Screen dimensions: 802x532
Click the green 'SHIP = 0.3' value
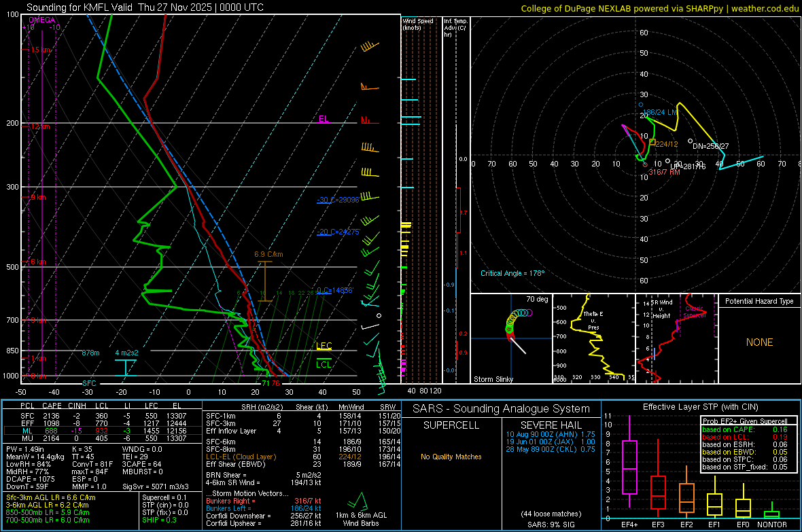pyautogui.click(x=158, y=520)
